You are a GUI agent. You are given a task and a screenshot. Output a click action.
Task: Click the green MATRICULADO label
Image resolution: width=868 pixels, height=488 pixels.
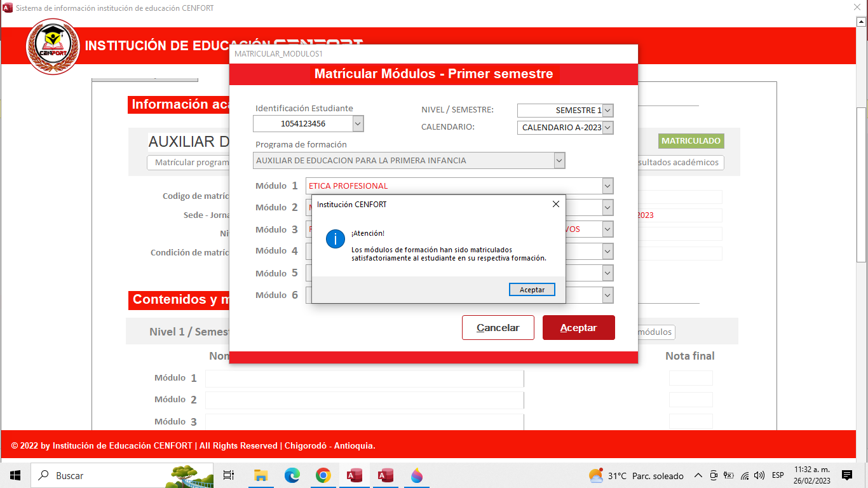tap(691, 141)
